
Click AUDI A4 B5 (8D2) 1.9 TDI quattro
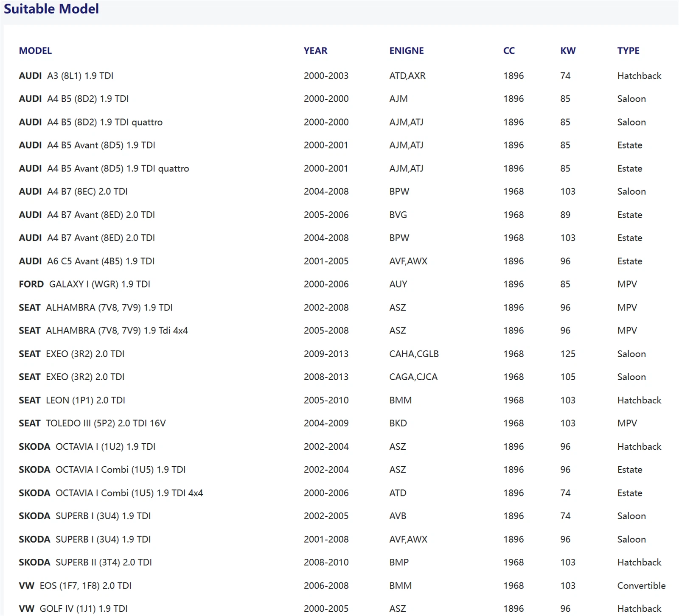pyautogui.click(x=91, y=122)
